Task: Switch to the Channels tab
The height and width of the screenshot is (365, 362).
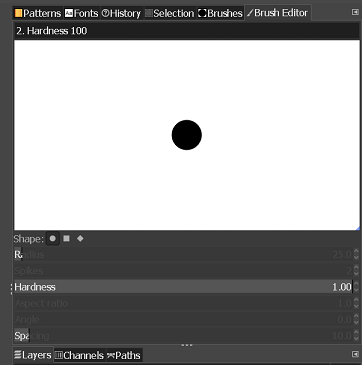Action: click(79, 355)
